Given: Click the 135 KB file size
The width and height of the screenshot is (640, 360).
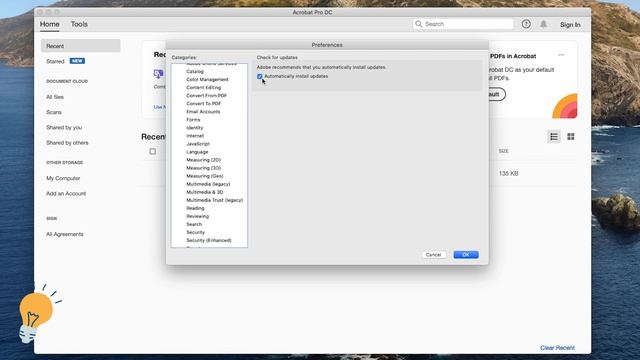Looking at the screenshot, I should coord(508,173).
